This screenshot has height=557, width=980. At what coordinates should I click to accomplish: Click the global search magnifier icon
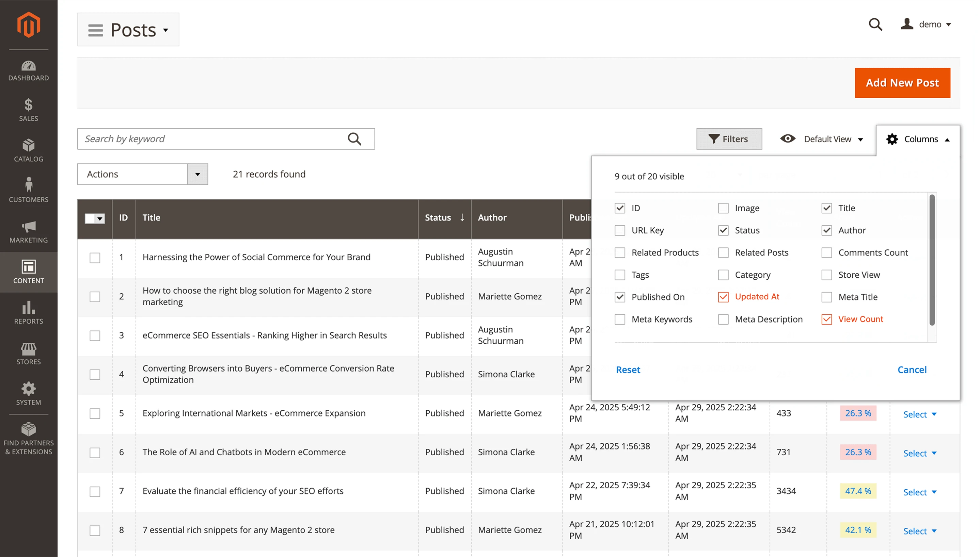pyautogui.click(x=875, y=24)
